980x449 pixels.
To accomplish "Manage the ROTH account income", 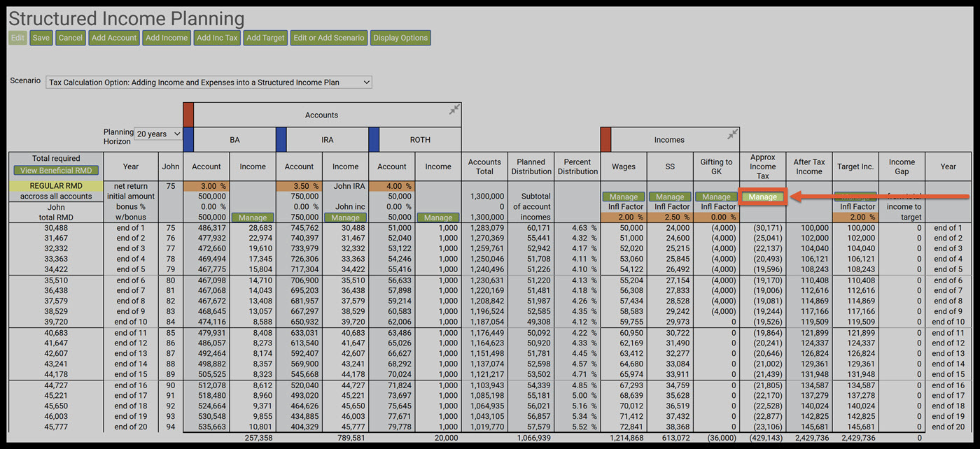I will click(x=438, y=218).
